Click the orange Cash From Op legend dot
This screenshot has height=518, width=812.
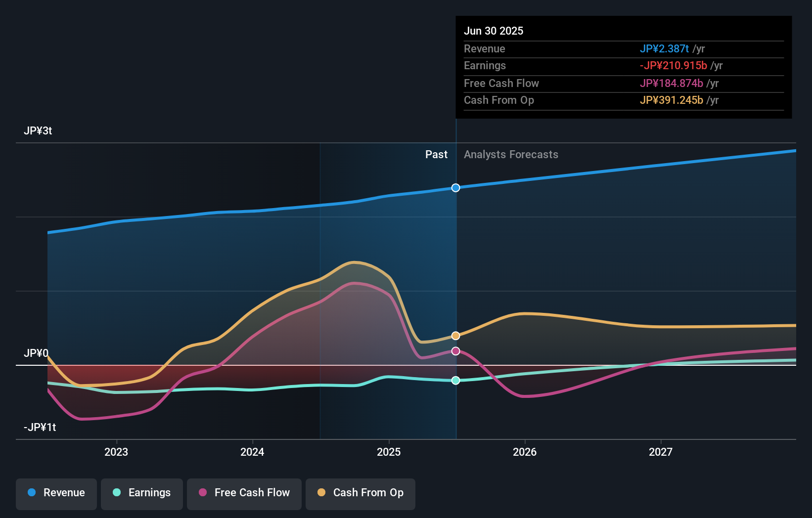[321, 493]
